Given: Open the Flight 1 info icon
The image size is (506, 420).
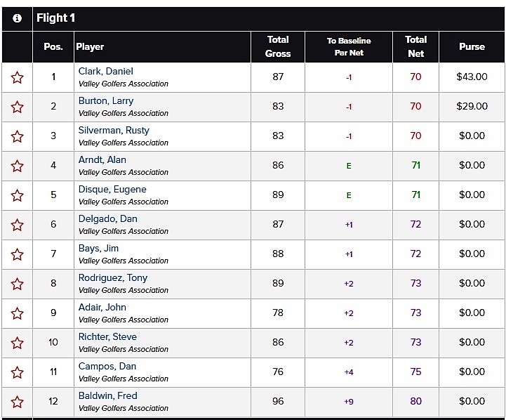Looking at the screenshot, I should [17, 18].
